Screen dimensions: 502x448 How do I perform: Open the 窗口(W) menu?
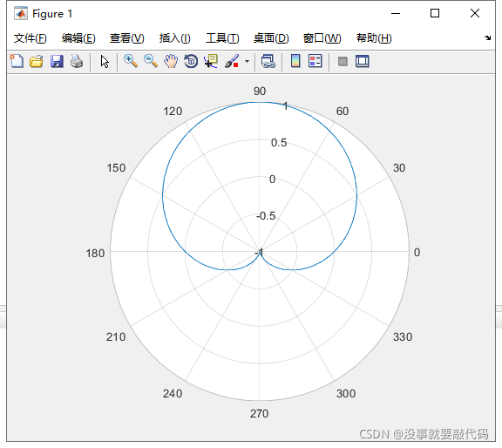coord(322,38)
